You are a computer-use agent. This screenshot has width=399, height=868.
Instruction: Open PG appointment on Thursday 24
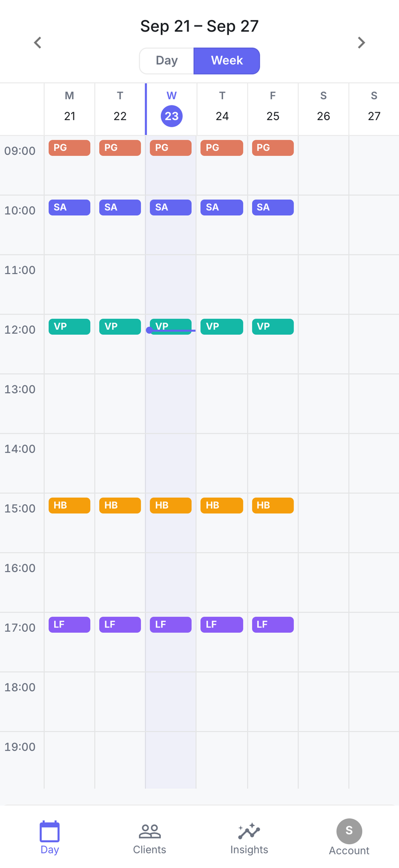222,148
